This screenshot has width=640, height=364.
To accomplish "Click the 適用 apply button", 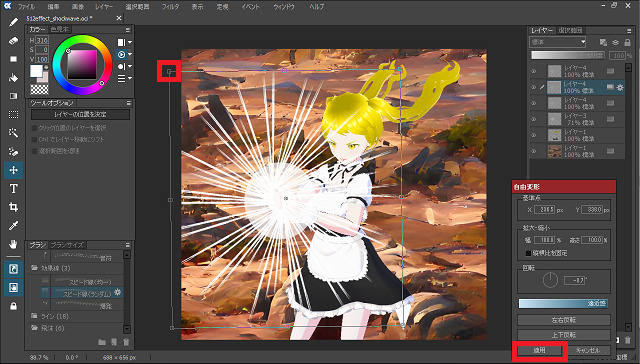I will click(x=539, y=350).
